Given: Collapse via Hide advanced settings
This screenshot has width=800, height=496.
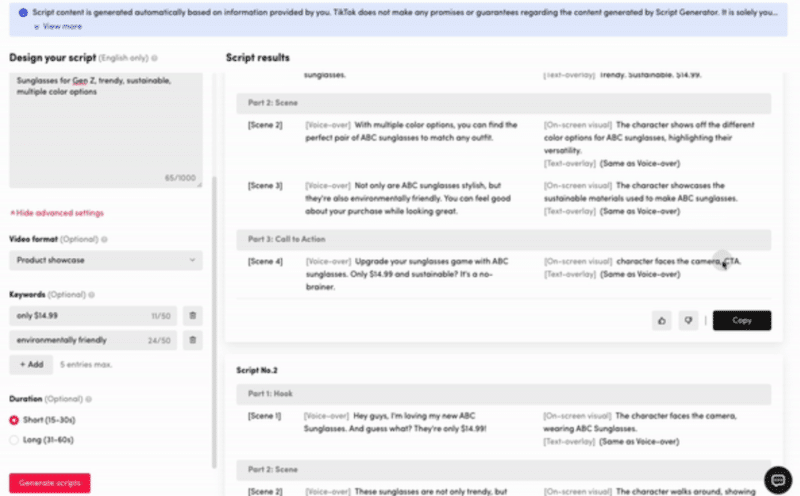Looking at the screenshot, I should click(x=57, y=213).
